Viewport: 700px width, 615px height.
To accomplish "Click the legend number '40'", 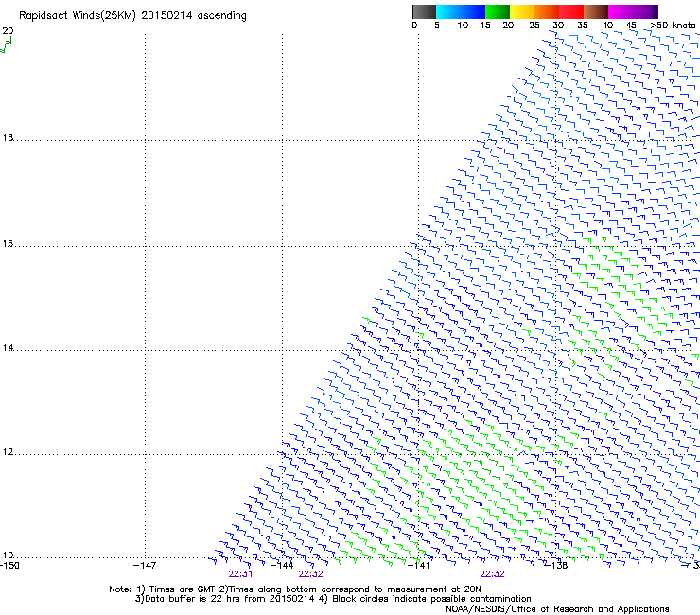I will (x=607, y=26).
